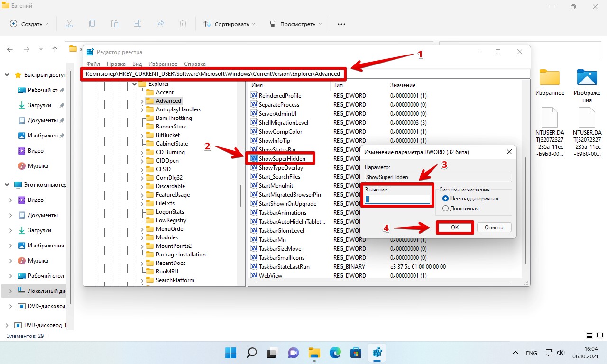Select the TaskbarStateLastRun binary value icon

click(x=254, y=266)
